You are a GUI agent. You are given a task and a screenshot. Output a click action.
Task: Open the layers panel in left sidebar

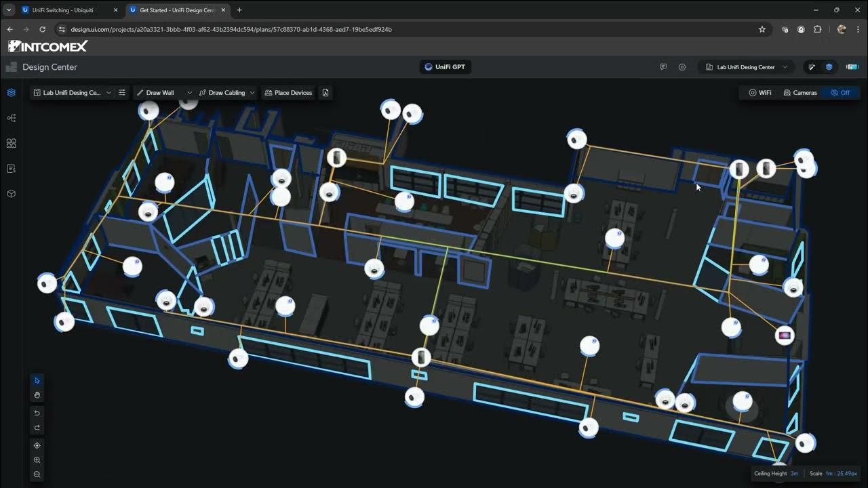click(11, 93)
